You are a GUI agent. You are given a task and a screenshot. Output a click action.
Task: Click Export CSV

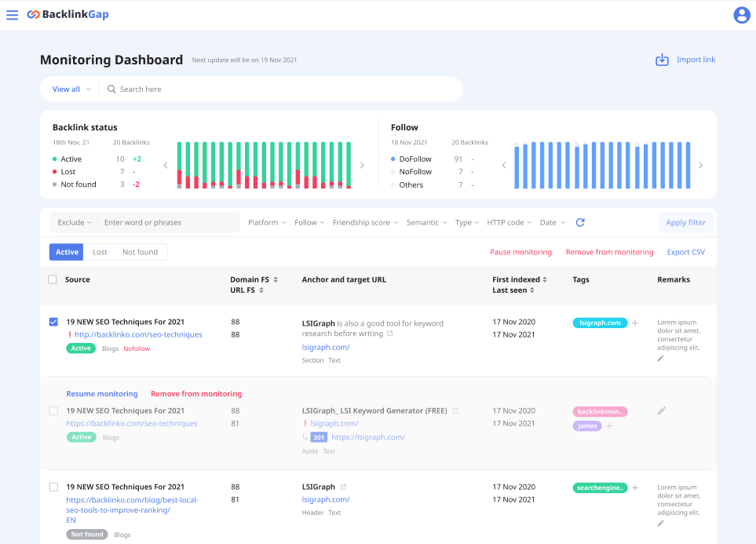point(685,252)
